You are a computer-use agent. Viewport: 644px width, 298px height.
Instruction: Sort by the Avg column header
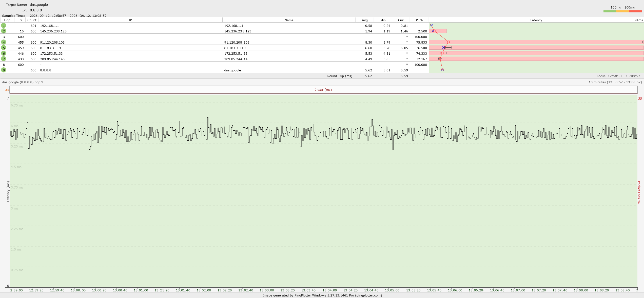pyautogui.click(x=365, y=20)
